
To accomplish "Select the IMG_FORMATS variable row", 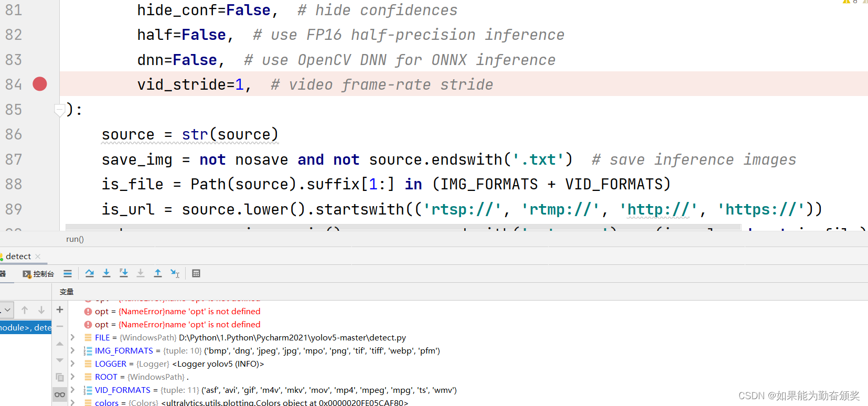I will (x=262, y=350).
